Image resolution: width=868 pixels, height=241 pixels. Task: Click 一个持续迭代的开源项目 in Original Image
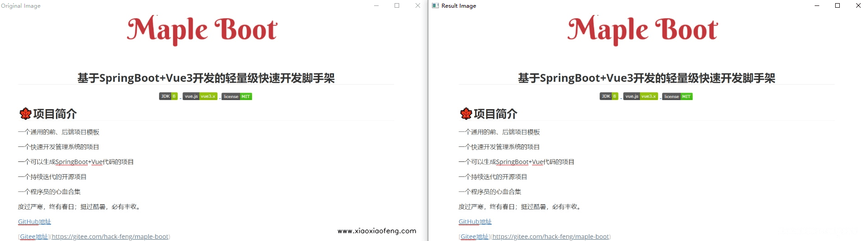pyautogui.click(x=52, y=177)
